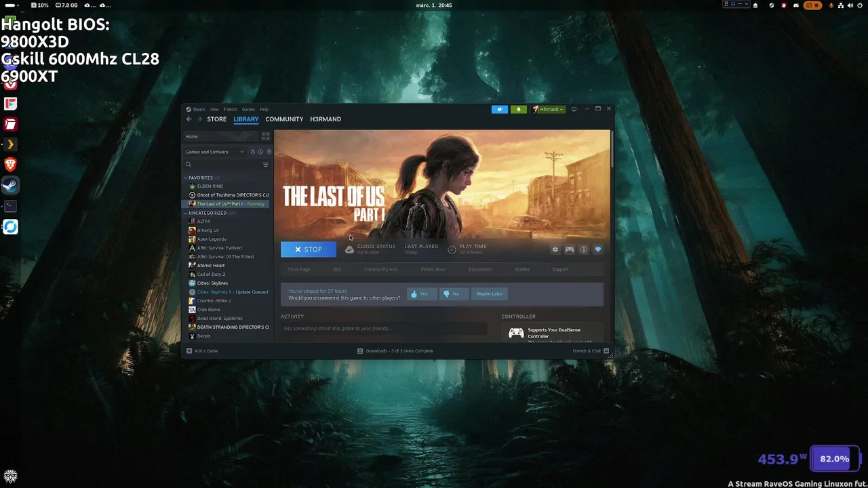The image size is (868, 488).
Task: Click the Play Time clock icon
Action: click(x=452, y=249)
